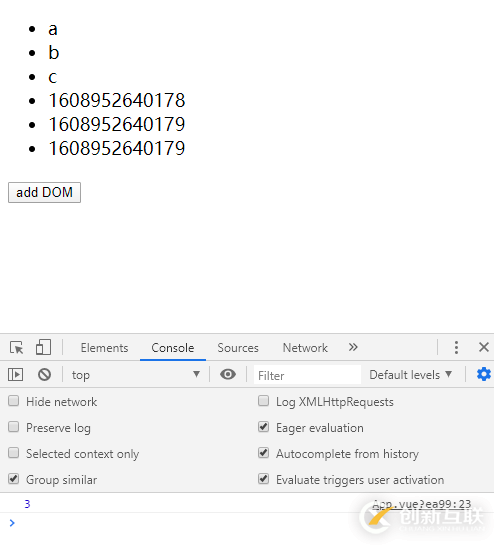Switch to the Network tab

pyautogui.click(x=305, y=348)
